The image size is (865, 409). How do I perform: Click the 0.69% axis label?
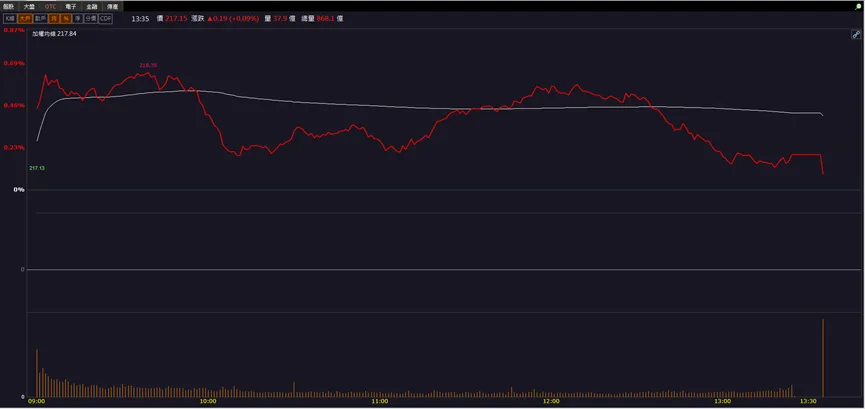click(14, 63)
